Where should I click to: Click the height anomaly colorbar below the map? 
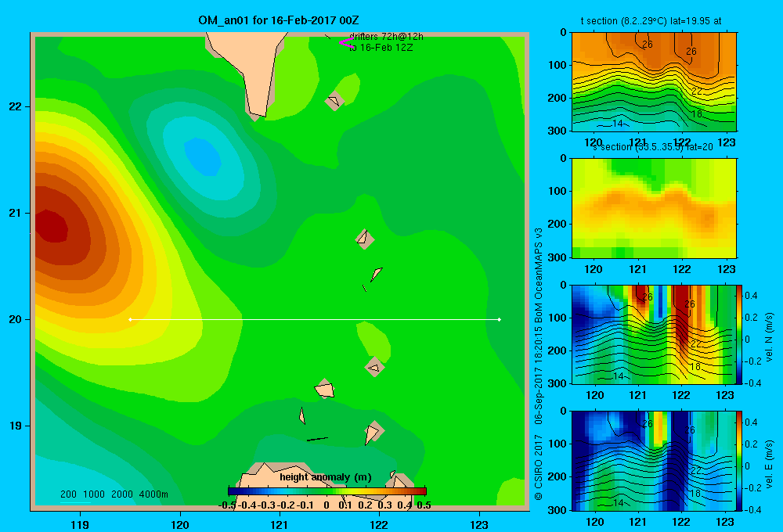pyautogui.click(x=327, y=491)
